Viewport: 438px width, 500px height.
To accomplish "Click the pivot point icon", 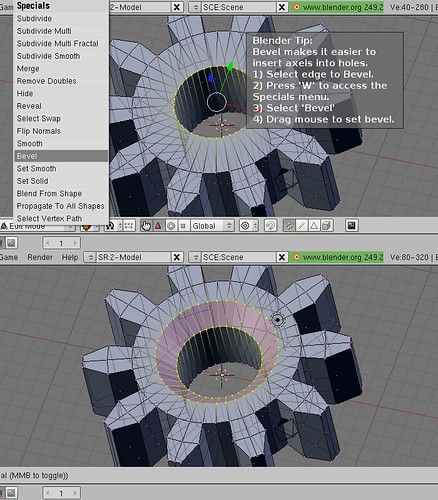I will [x=110, y=226].
